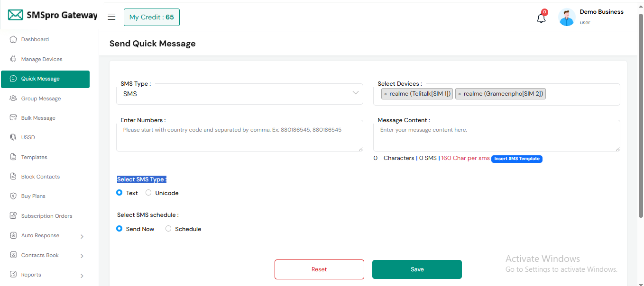The height and width of the screenshot is (286, 644).
Task: Choose the Send Now radio button
Action: coord(120,229)
